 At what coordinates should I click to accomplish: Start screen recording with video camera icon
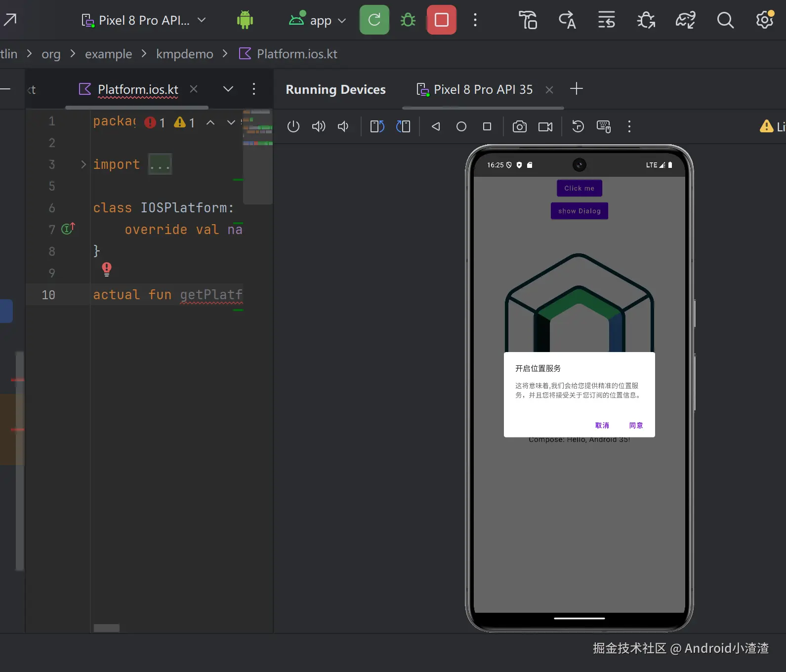pyautogui.click(x=545, y=127)
